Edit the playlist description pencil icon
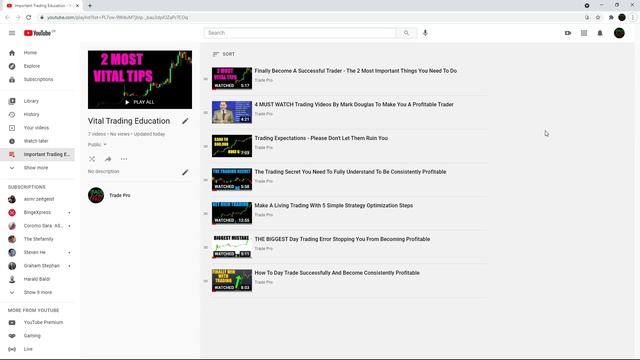This screenshot has width=640, height=360. tap(185, 172)
